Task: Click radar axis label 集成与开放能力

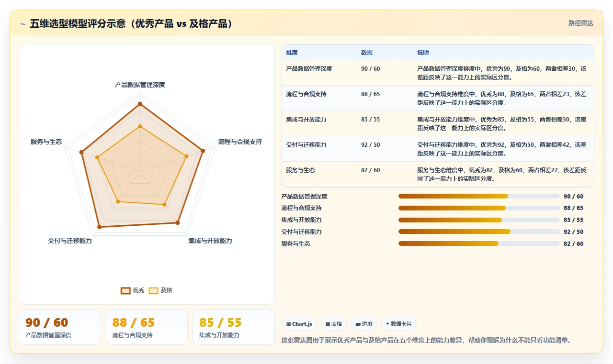Action: pyautogui.click(x=210, y=241)
